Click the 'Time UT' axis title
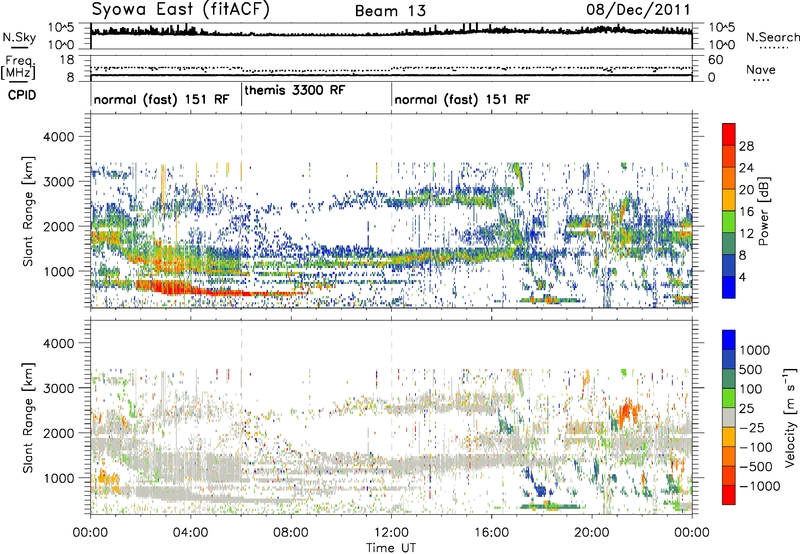Viewport: 800px width, 554px height. [391, 548]
